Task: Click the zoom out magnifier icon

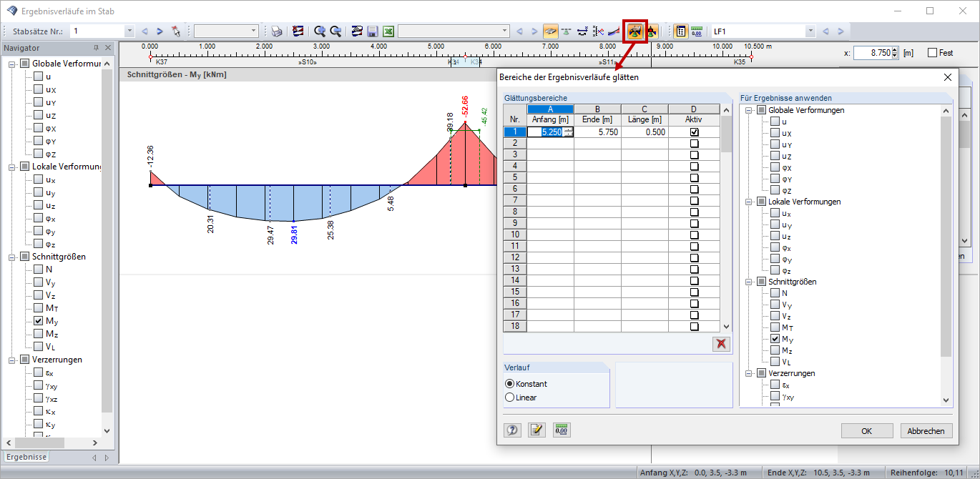Action: point(335,31)
